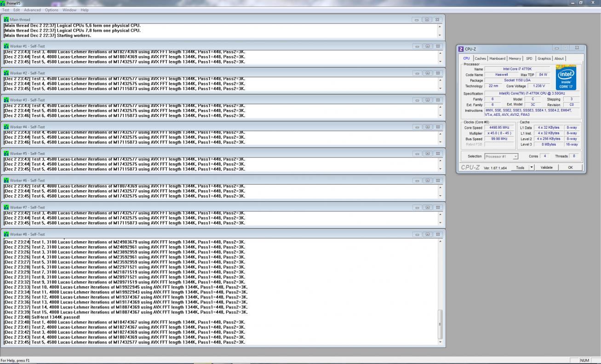Click scroll-down arrow in Worker #1 window

point(440,62)
